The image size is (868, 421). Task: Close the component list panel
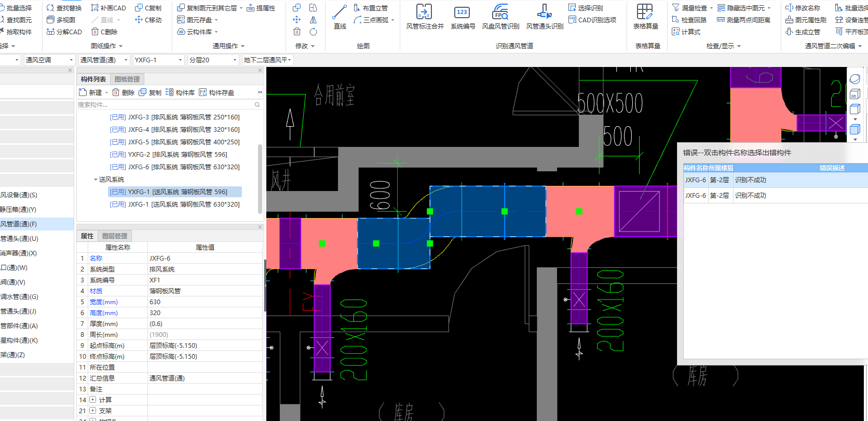pyautogui.click(x=260, y=70)
